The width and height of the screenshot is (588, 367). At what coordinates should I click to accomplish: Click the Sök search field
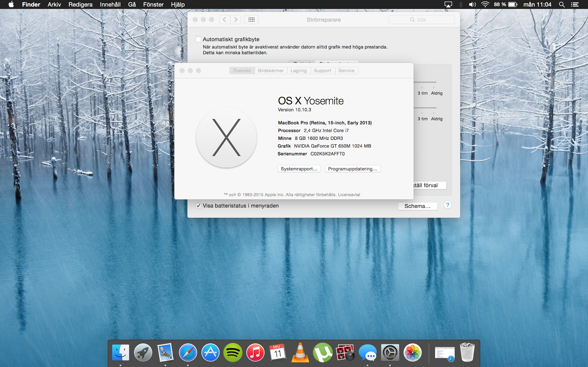tap(421, 20)
